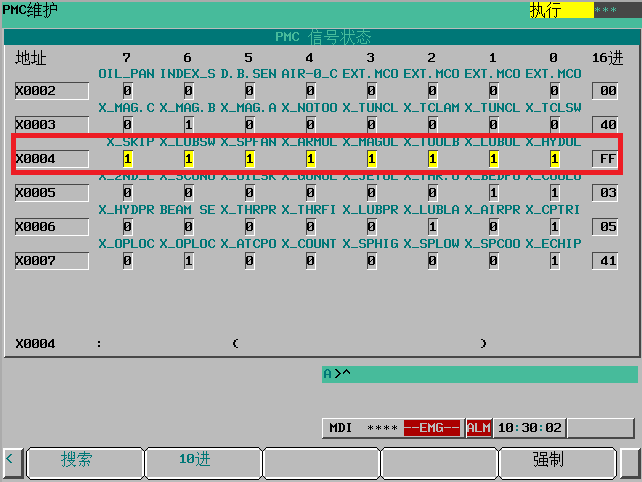Click the FF hex value of X0004
Image resolution: width=642 pixels, height=482 pixels.
pyautogui.click(x=606, y=159)
